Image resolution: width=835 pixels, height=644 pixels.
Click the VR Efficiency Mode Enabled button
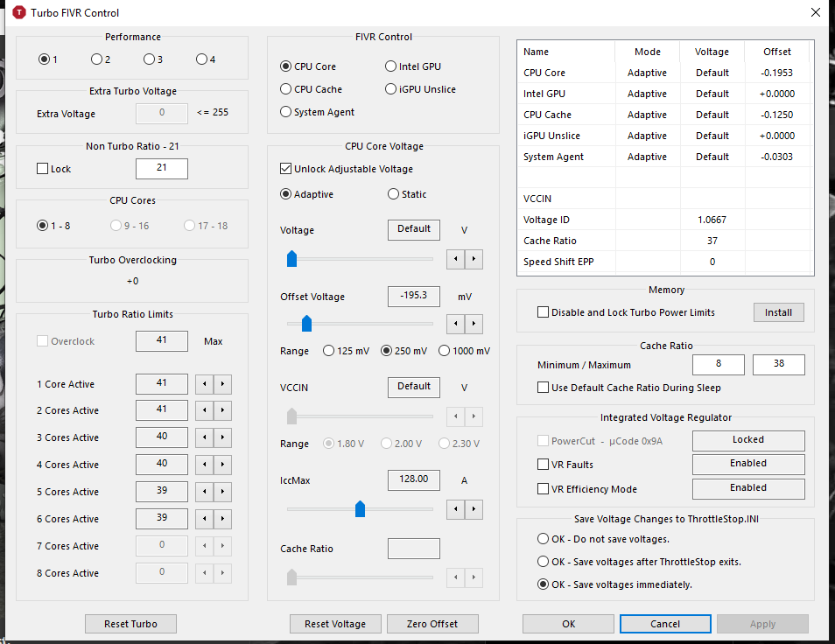748,488
